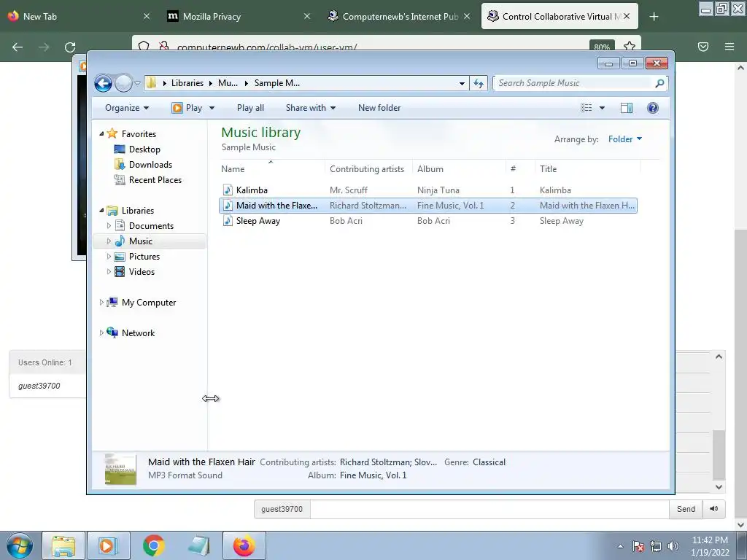Open the view options dropdown arrow
Screen dimensions: 747x560
pos(602,108)
